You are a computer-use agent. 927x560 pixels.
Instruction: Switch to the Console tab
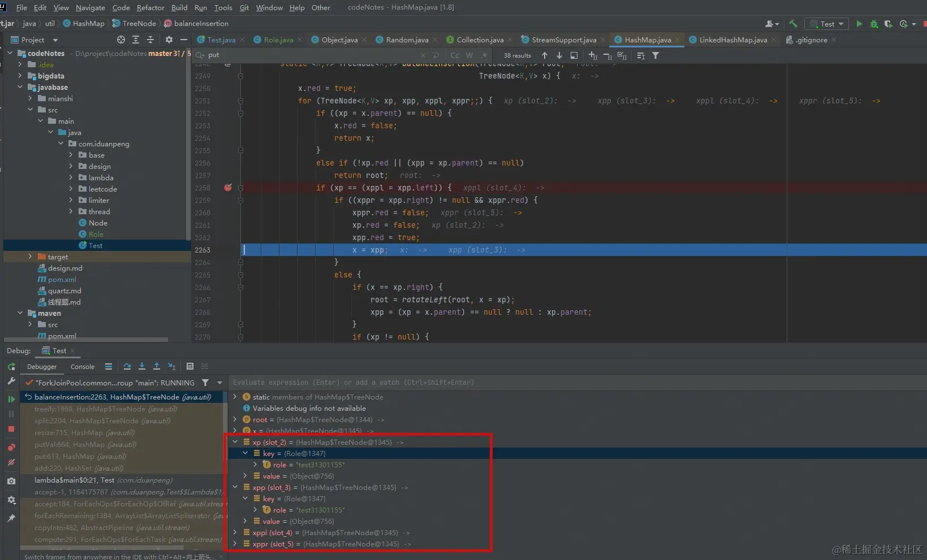pyautogui.click(x=83, y=367)
